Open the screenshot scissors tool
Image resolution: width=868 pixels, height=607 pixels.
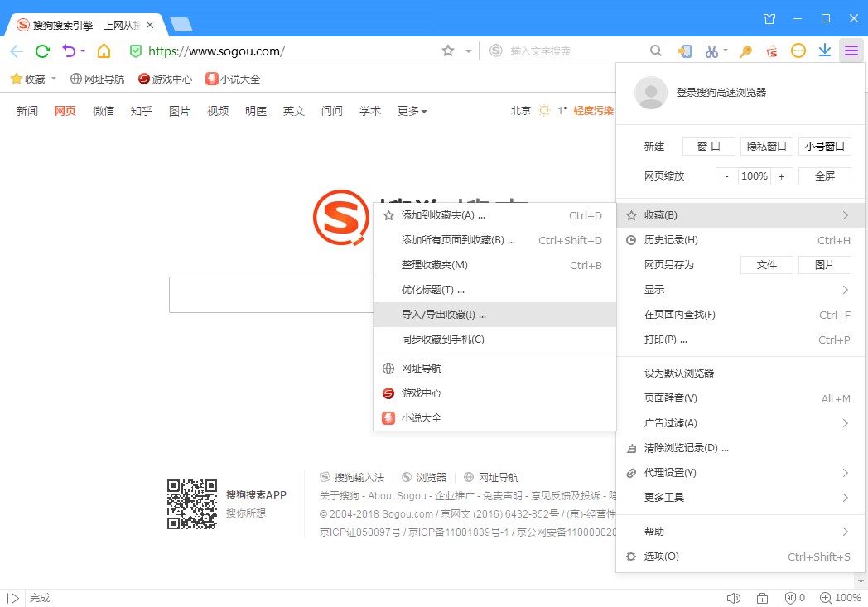[x=711, y=51]
